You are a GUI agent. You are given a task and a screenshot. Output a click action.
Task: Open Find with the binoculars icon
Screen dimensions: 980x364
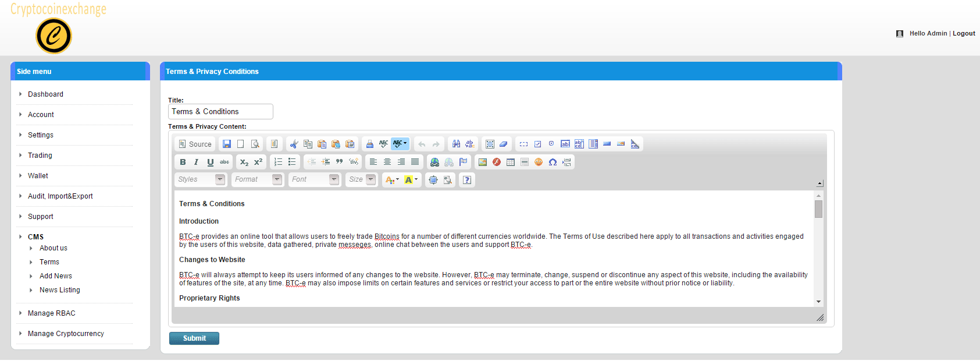(456, 144)
